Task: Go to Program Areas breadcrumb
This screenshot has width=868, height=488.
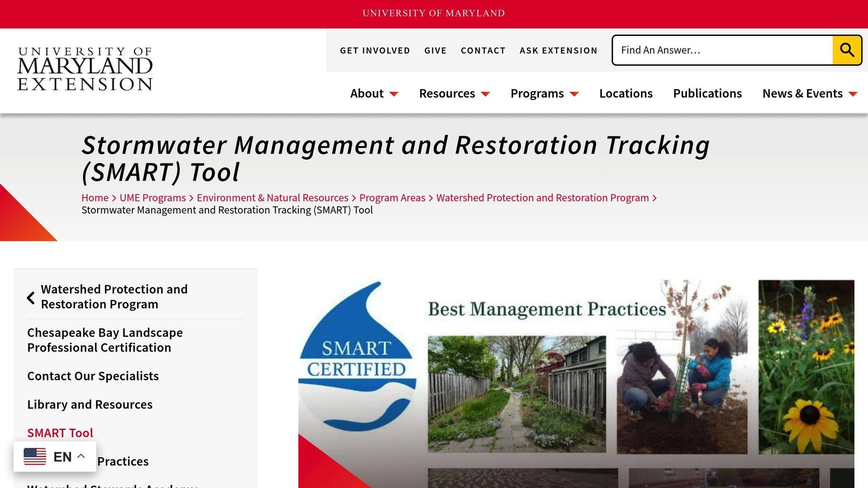Action: tap(392, 198)
